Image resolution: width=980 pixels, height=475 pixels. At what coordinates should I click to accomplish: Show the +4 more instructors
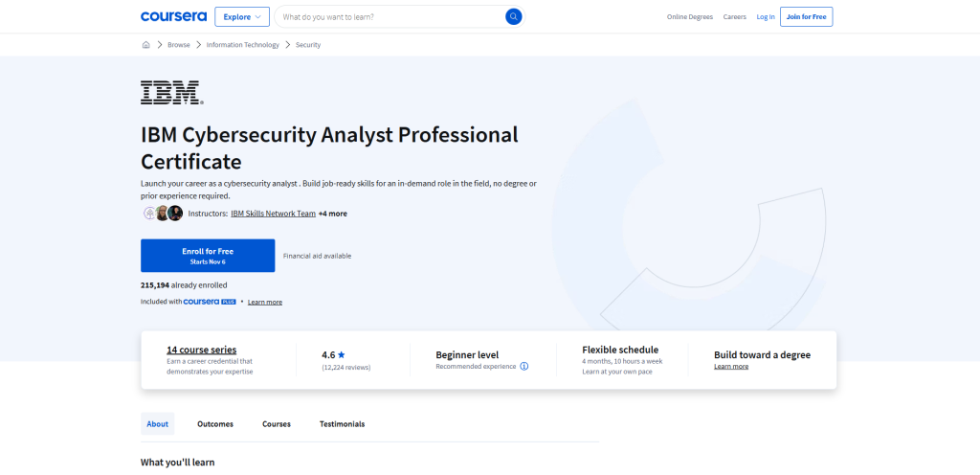click(332, 214)
